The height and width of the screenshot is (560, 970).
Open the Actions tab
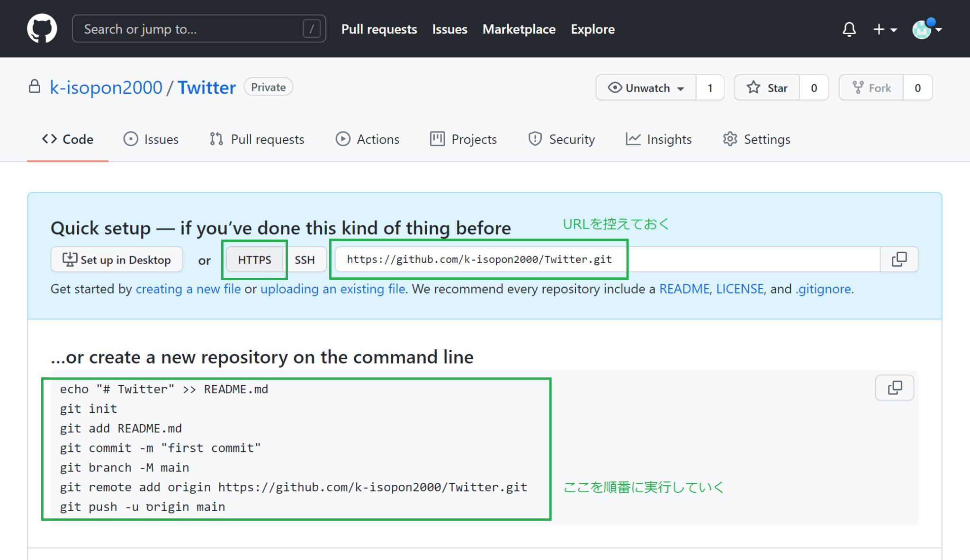(368, 139)
